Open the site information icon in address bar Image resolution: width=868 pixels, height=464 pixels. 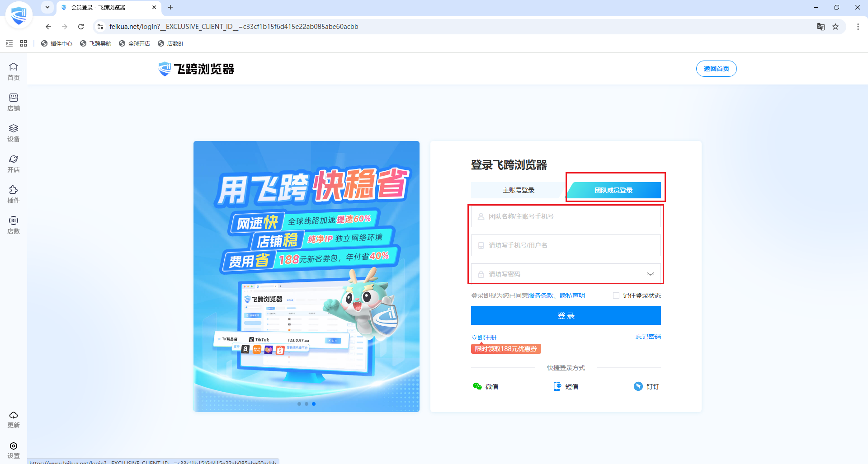click(100, 27)
